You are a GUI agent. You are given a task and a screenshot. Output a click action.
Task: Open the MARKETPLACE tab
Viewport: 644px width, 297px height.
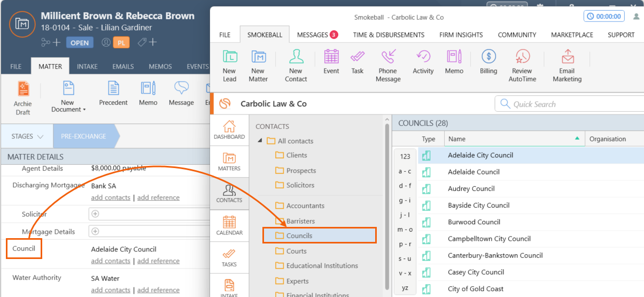pos(572,35)
